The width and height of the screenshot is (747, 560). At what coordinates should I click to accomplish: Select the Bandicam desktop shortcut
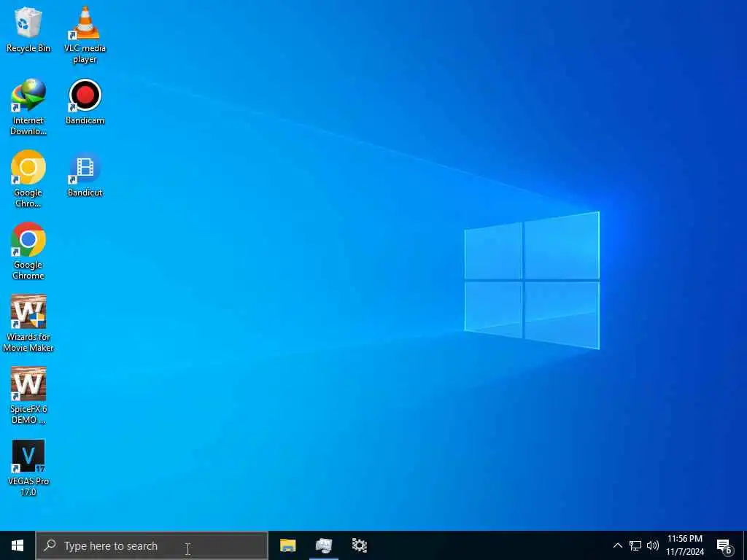[x=85, y=102]
